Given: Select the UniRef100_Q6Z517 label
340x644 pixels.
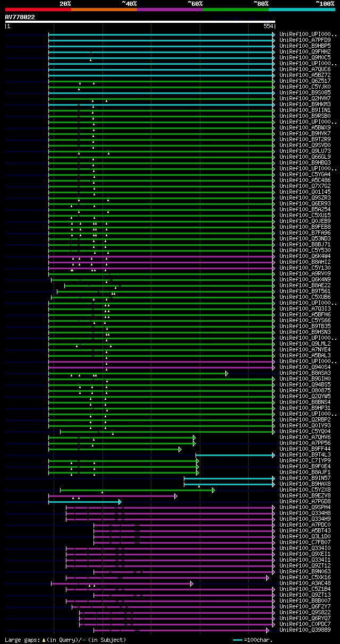Looking at the screenshot, I should coord(305,81).
